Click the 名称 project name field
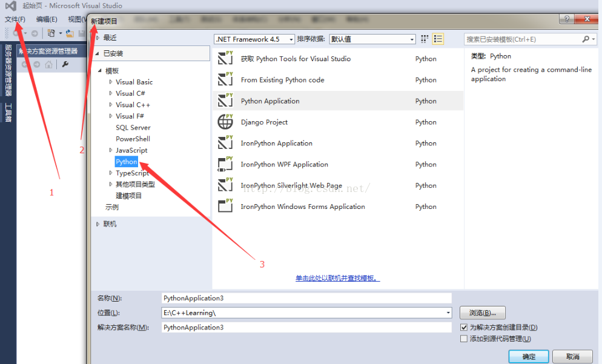 point(306,299)
